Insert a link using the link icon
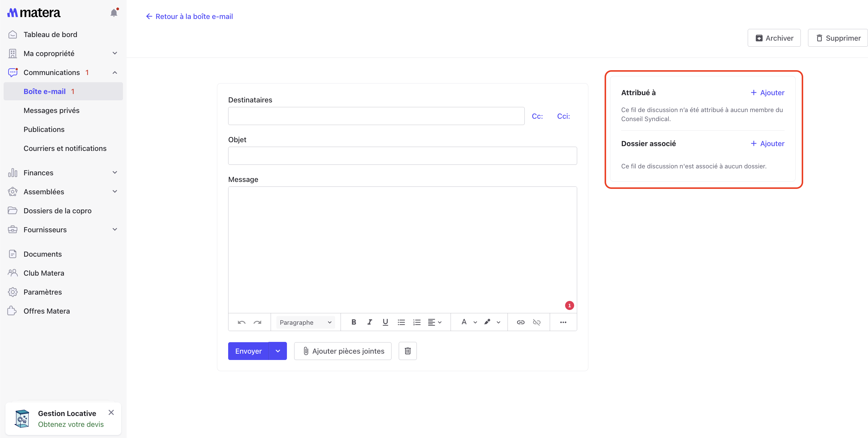This screenshot has width=868, height=438. [x=520, y=322]
